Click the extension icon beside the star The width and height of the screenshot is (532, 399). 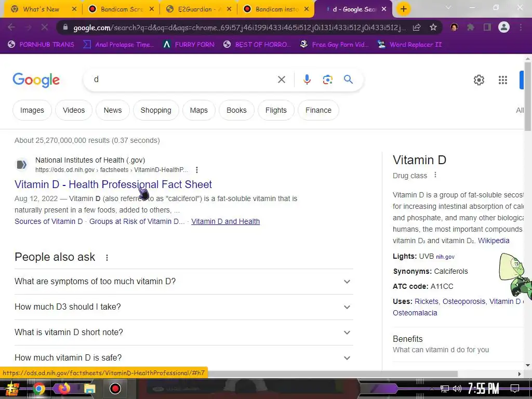454,27
